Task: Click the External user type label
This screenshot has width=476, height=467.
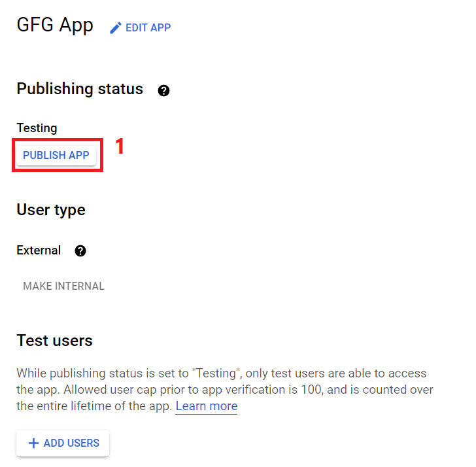Action: [39, 251]
